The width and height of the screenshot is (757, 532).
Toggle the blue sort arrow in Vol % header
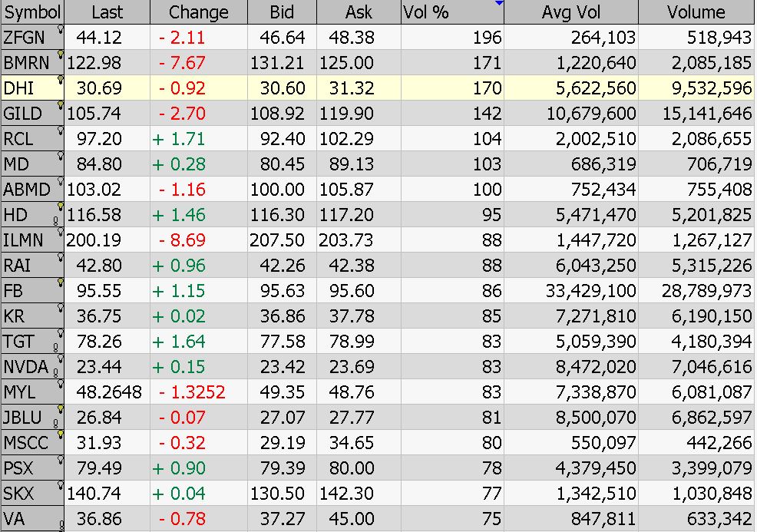pos(499,3)
